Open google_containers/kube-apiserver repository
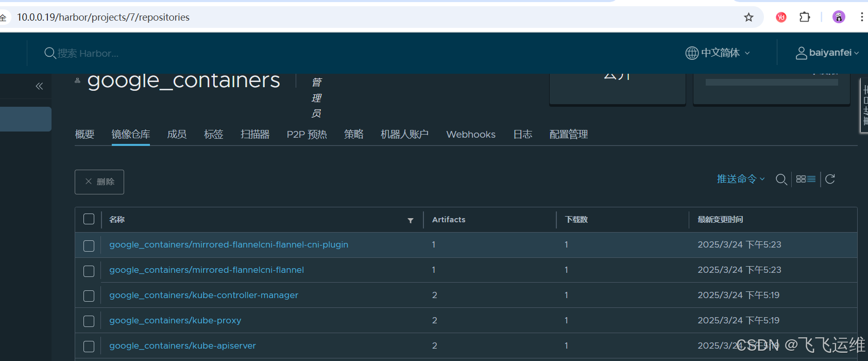The height and width of the screenshot is (361, 868). coord(182,346)
